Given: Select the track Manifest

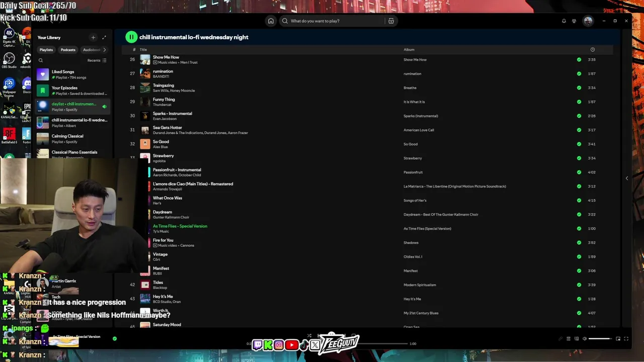Looking at the screenshot, I should tap(161, 268).
